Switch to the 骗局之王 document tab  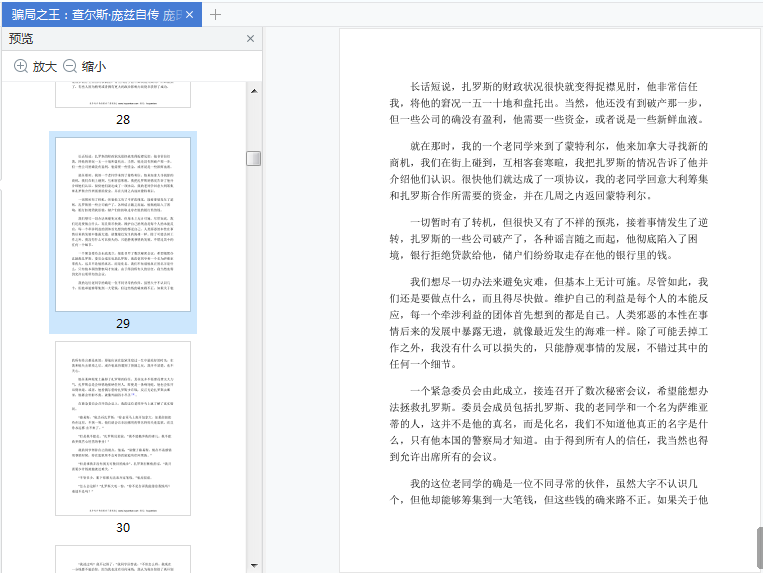point(101,15)
